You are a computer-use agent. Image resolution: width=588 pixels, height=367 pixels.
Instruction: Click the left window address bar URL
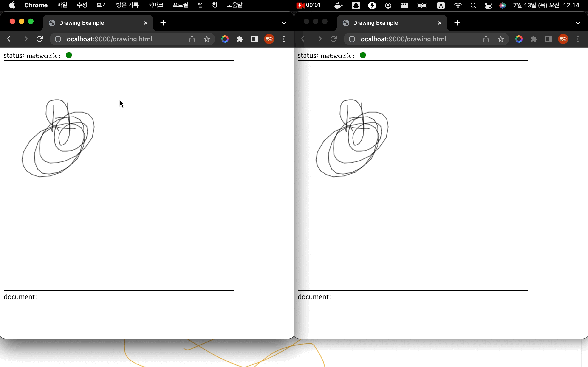pos(109,39)
